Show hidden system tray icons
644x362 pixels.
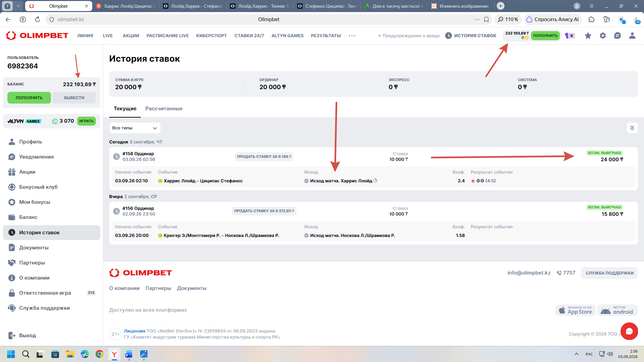577,354
